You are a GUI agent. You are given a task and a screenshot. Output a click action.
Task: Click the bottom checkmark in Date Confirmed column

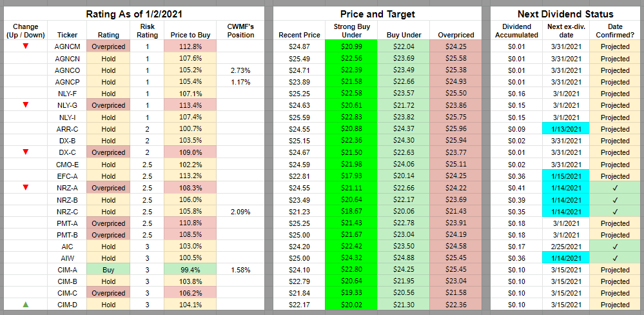614,258
